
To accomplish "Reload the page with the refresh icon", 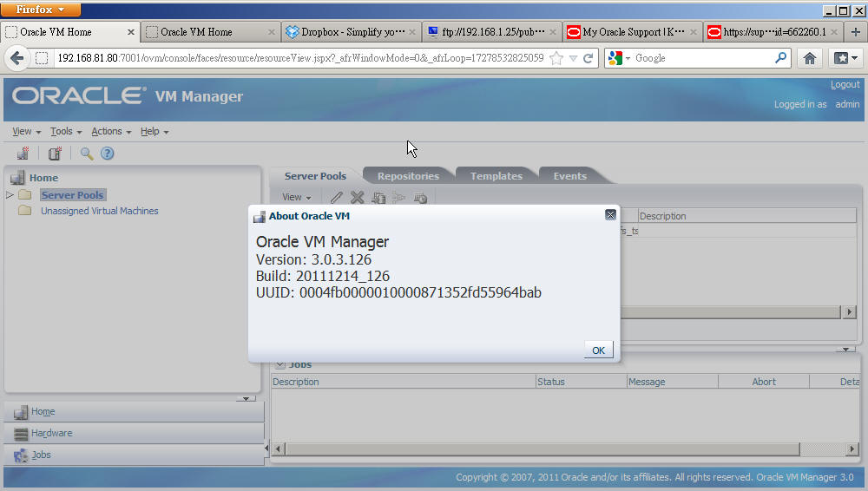I will pyautogui.click(x=588, y=58).
